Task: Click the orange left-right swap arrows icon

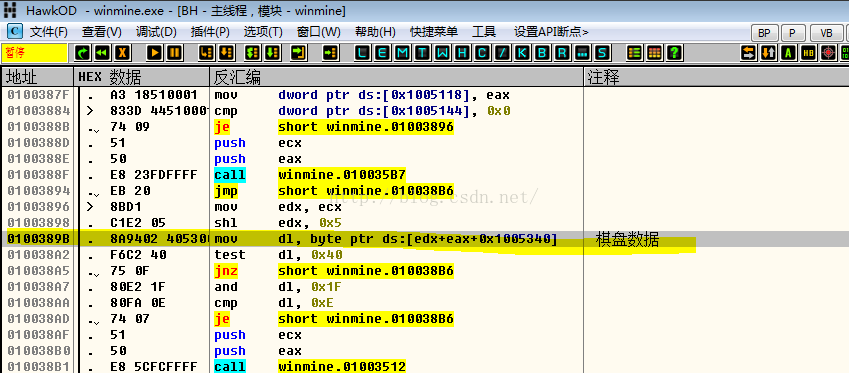Action: (x=748, y=53)
